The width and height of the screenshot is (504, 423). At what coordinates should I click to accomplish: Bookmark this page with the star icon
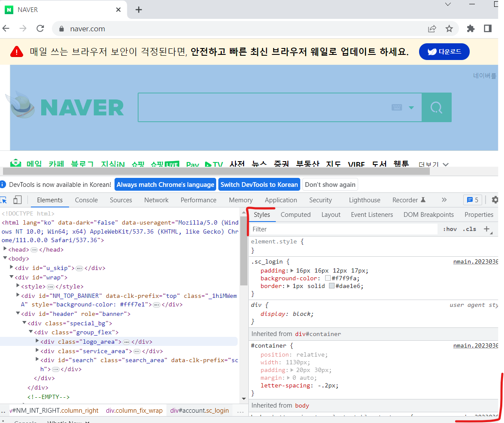click(x=449, y=29)
